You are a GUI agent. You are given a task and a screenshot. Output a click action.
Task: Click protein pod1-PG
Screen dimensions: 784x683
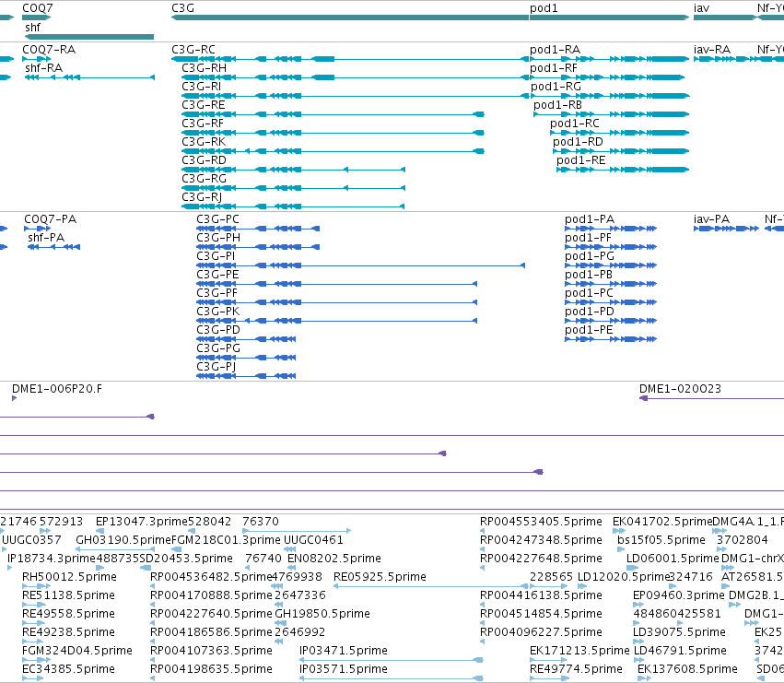point(590,256)
